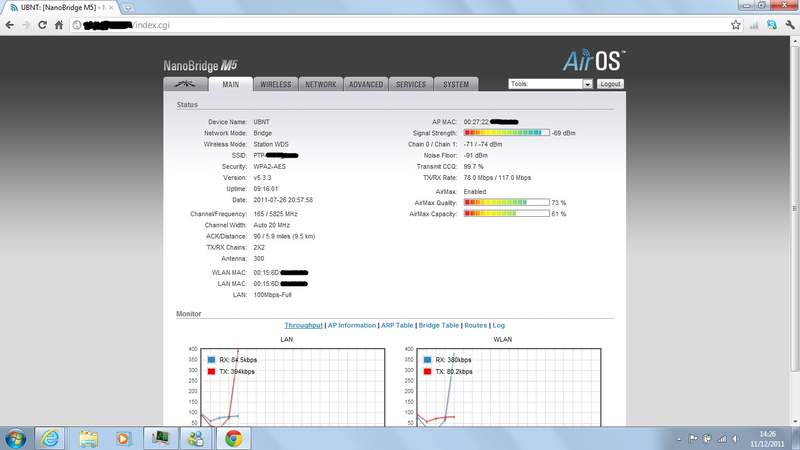
Task: Click the browser Forward arrow
Action: click(26, 25)
